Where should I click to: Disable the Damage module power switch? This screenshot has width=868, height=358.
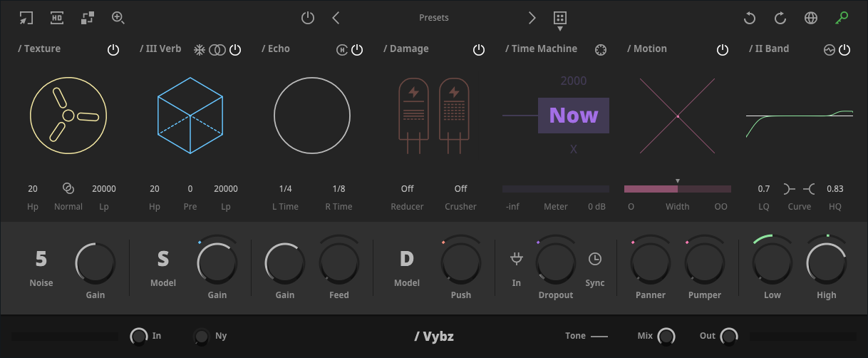coord(479,49)
